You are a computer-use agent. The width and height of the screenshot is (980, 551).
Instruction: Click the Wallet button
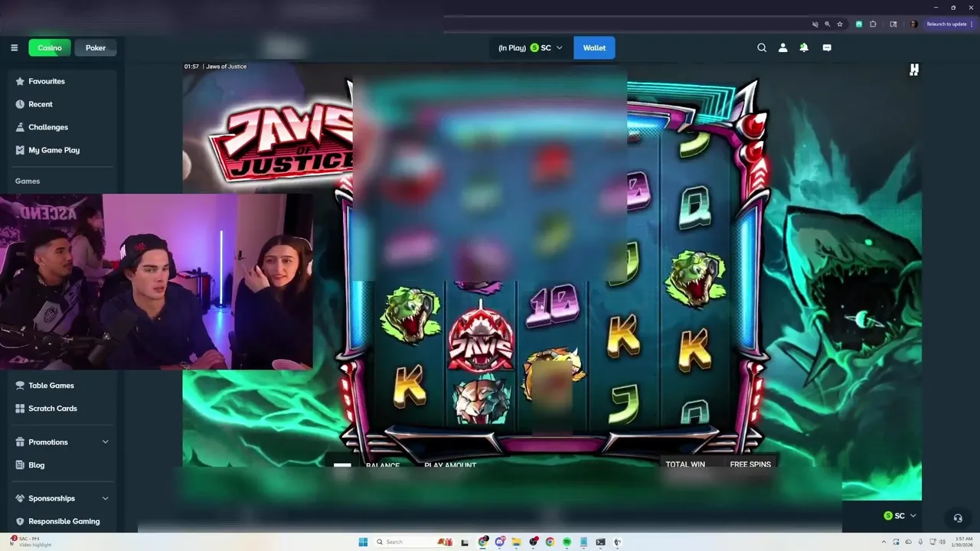click(594, 47)
